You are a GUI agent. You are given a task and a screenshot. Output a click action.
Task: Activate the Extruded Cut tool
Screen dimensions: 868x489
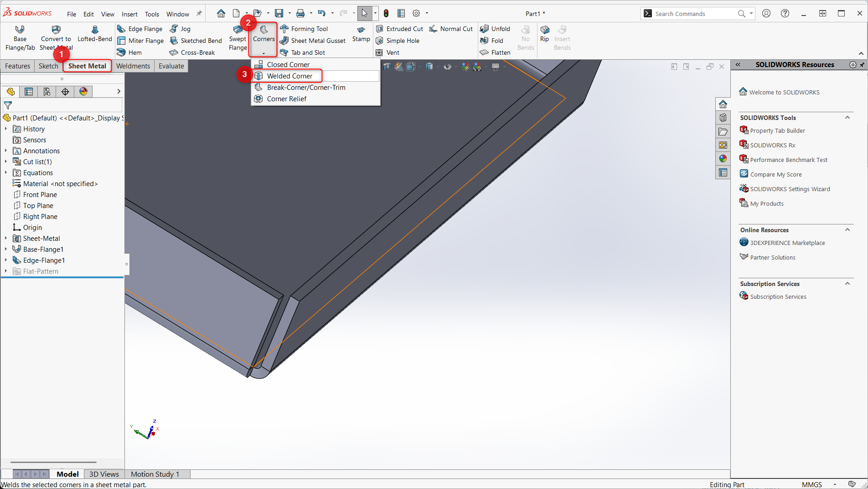[x=399, y=29]
